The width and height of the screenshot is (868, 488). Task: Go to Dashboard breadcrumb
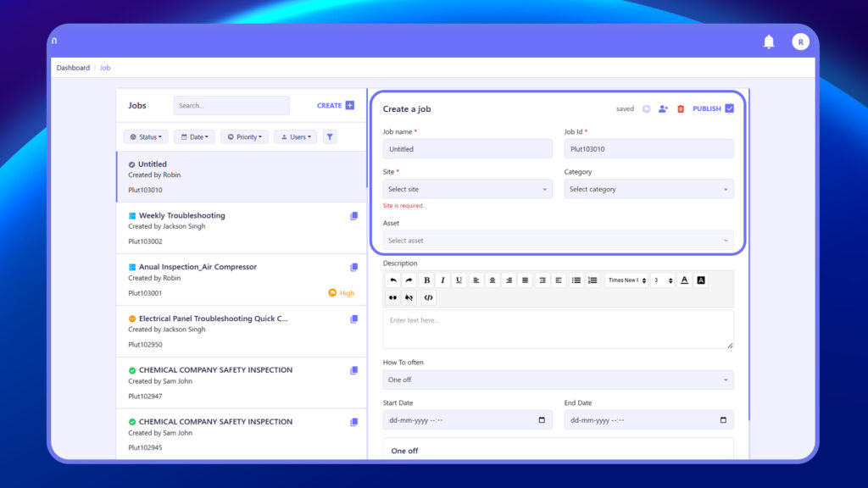[73, 68]
